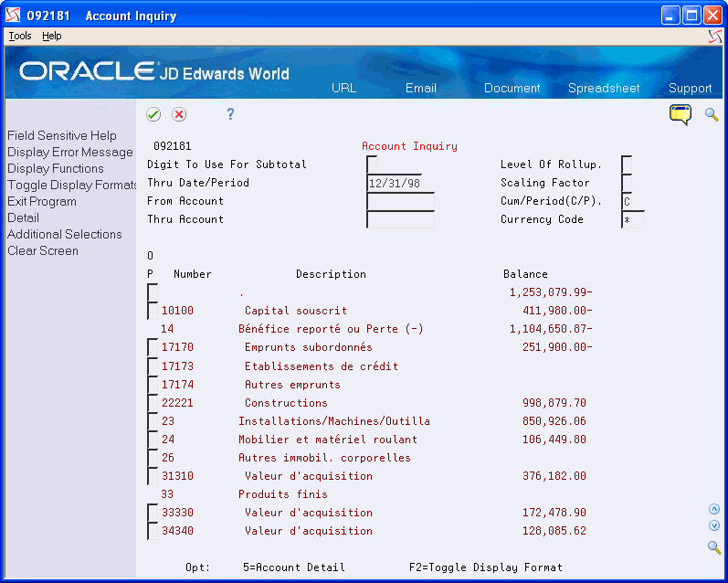Open the URL tab in banner

point(343,88)
